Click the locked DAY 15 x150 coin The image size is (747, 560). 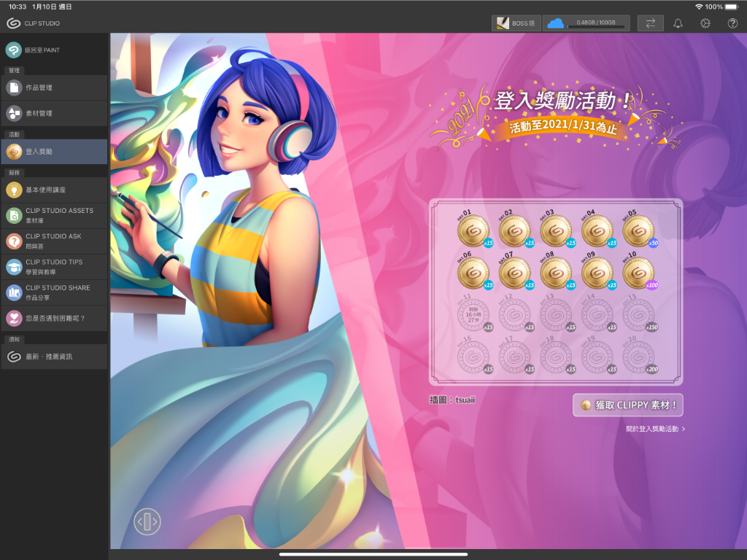639,315
